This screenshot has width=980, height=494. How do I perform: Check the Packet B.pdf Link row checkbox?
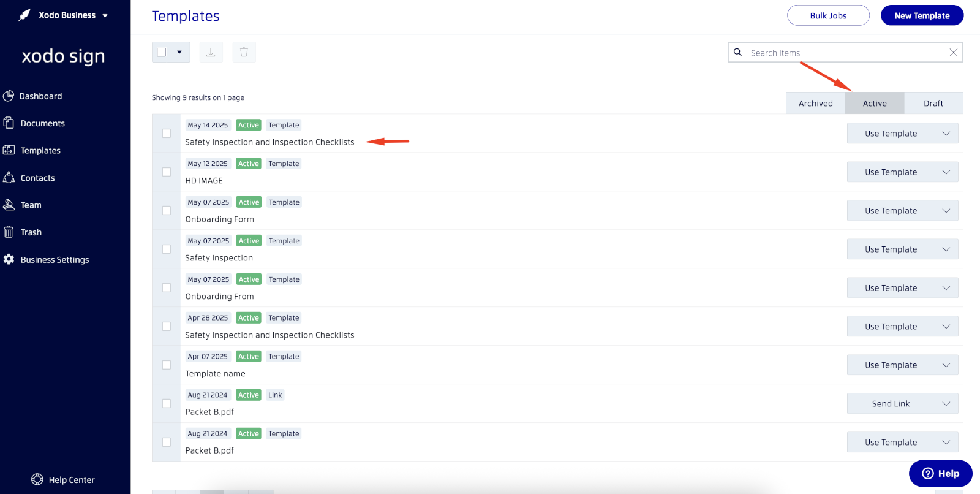pyautogui.click(x=167, y=404)
